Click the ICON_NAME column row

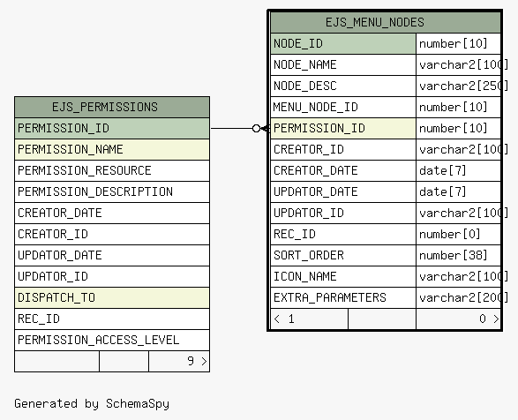(x=386, y=276)
